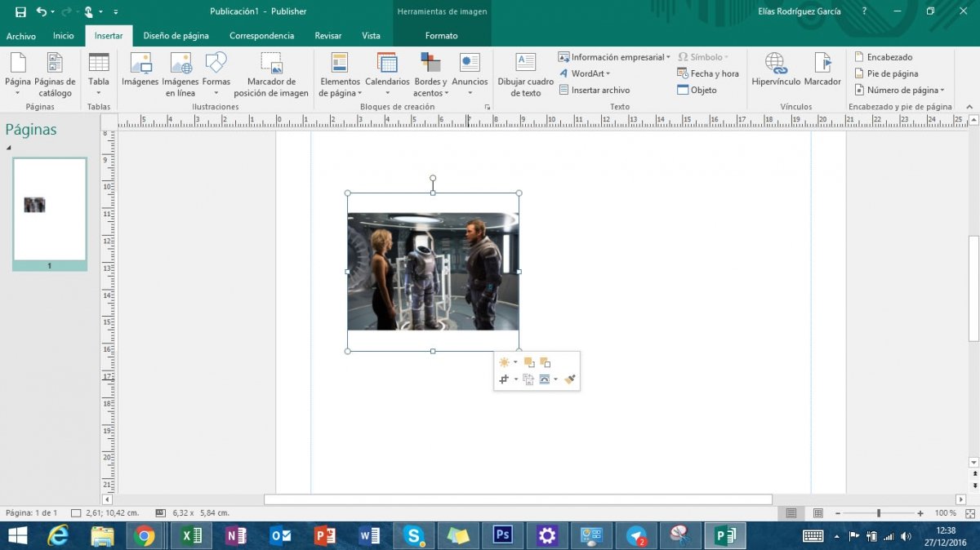Screen dimensions: 980x550
Task: Open the brightness corrections icon in mini toolbar
Action: tap(504, 362)
